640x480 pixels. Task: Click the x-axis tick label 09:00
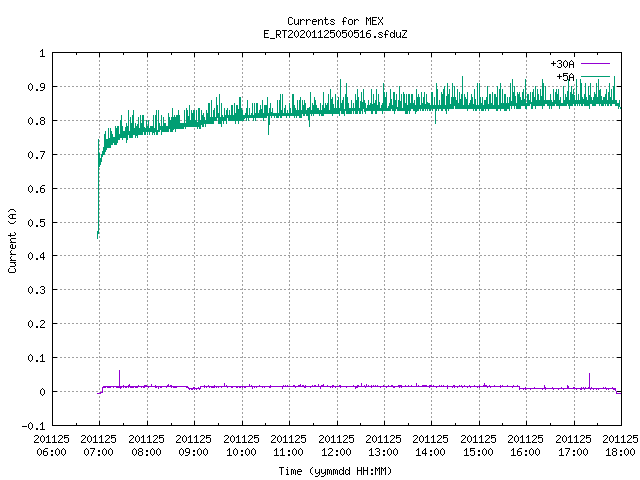[x=193, y=452]
